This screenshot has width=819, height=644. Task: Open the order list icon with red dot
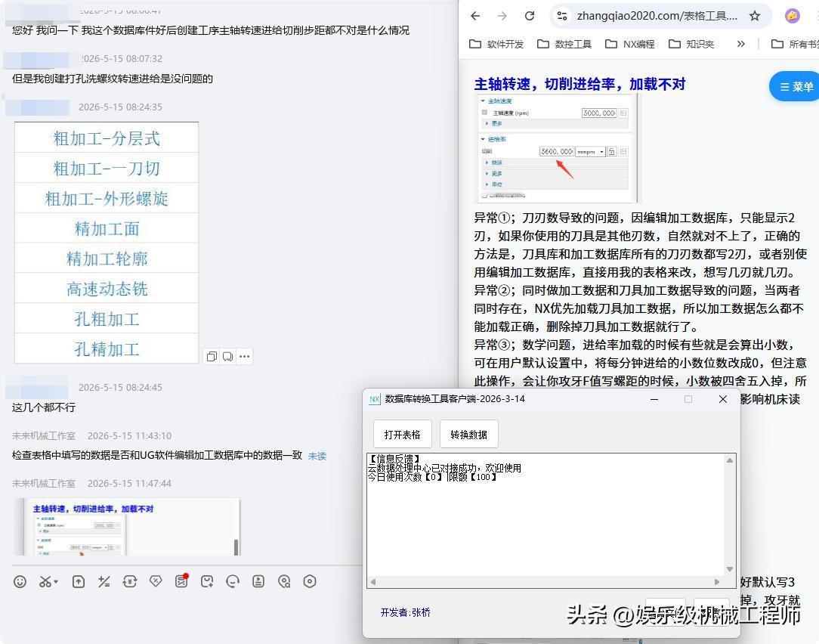(x=181, y=581)
